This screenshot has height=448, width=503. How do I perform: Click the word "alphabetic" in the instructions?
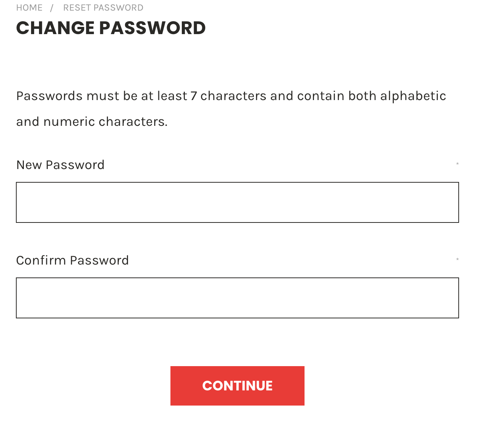click(413, 96)
